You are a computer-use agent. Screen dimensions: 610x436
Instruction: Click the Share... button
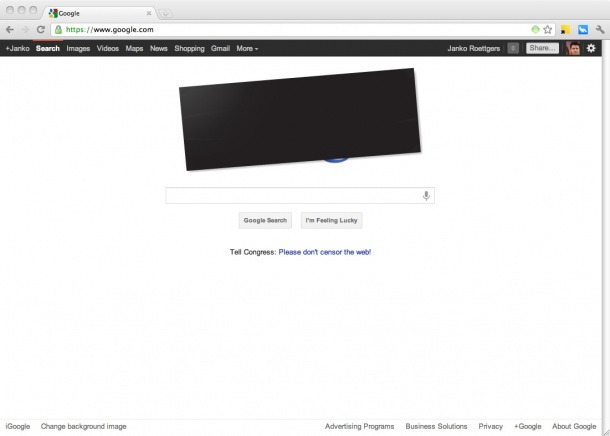tap(542, 48)
